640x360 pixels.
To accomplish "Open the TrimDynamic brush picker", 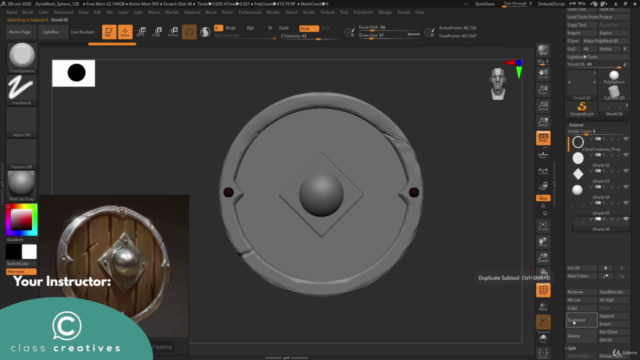I will click(x=22, y=58).
